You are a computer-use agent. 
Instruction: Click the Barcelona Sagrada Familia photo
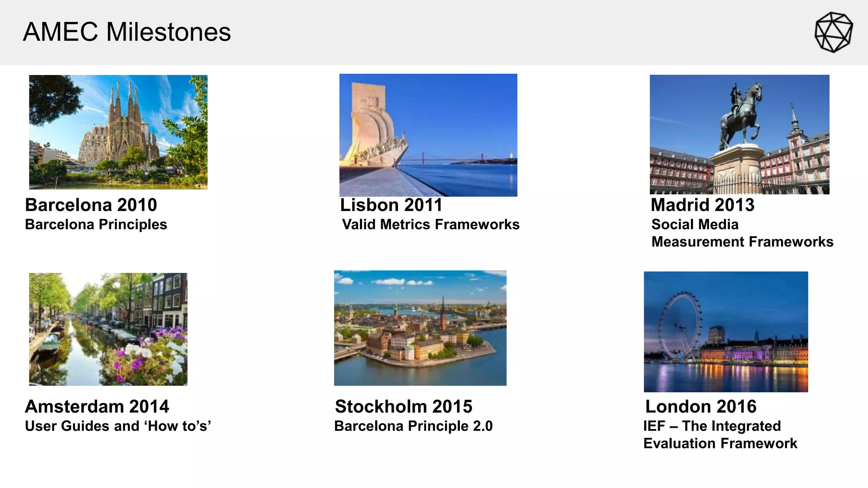118,132
